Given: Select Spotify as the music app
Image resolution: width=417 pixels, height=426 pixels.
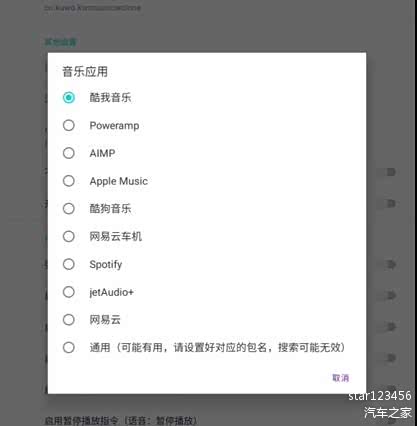Looking at the screenshot, I should [x=69, y=264].
